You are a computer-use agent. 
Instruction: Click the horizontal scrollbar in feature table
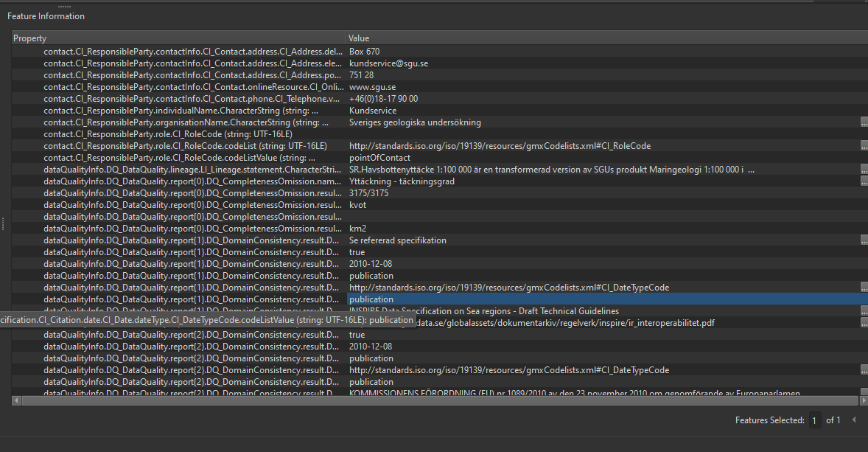point(435,400)
